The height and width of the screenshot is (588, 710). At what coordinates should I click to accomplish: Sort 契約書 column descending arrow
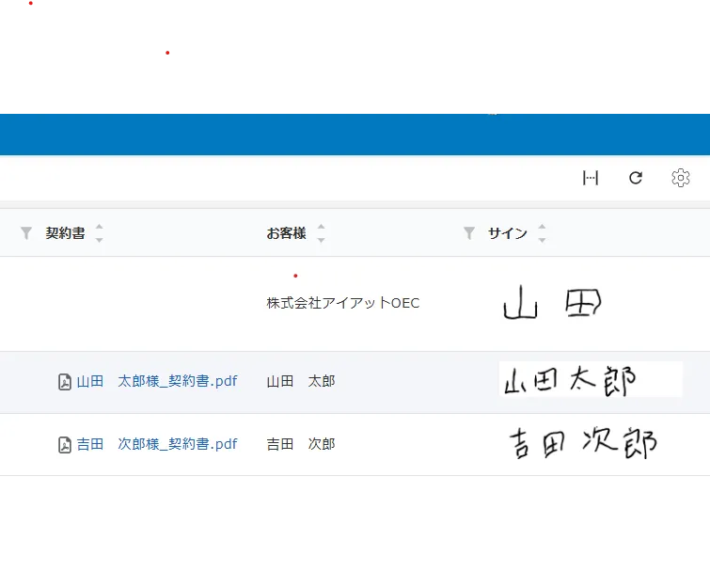(99, 240)
